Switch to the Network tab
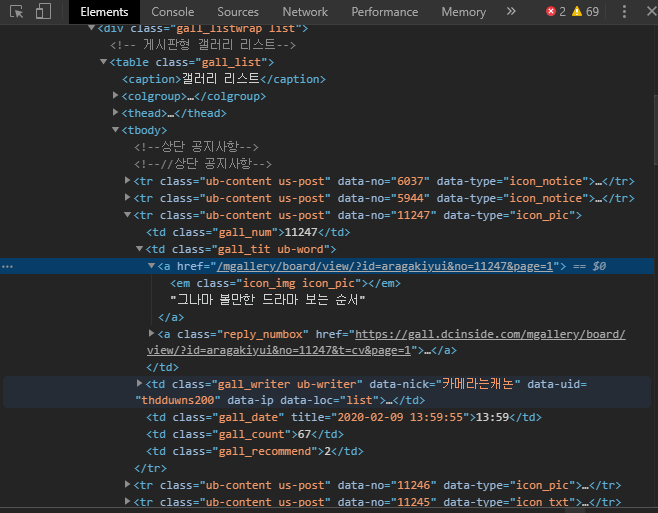 [305, 12]
